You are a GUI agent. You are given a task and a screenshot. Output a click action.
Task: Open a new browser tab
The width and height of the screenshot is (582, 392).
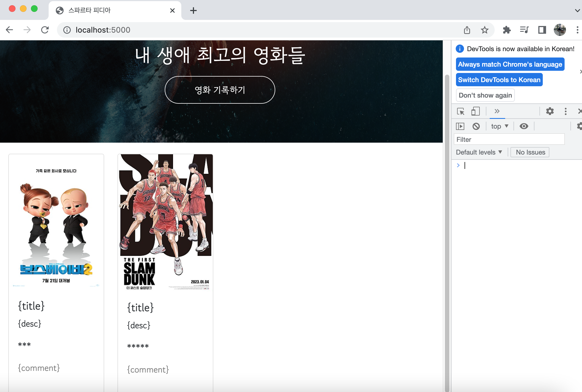coord(193,11)
